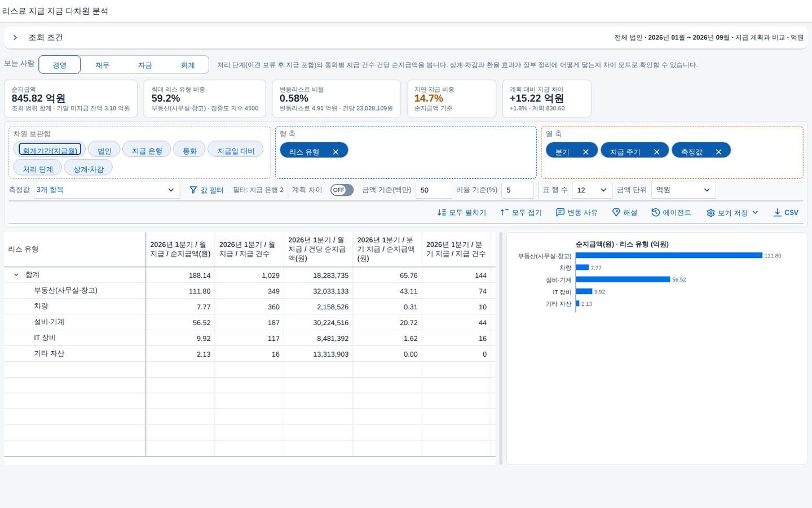
Task: Remove 측정값 chip via X icon
Action: 718,152
